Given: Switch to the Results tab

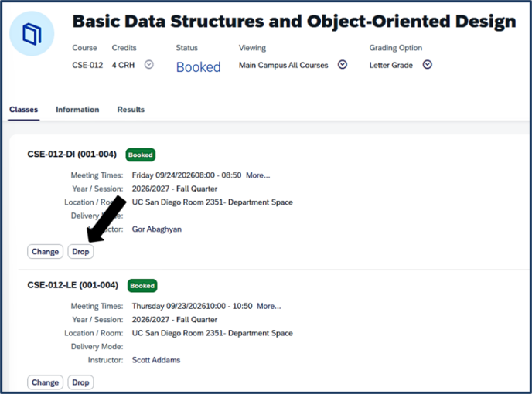Looking at the screenshot, I should pyautogui.click(x=131, y=110).
